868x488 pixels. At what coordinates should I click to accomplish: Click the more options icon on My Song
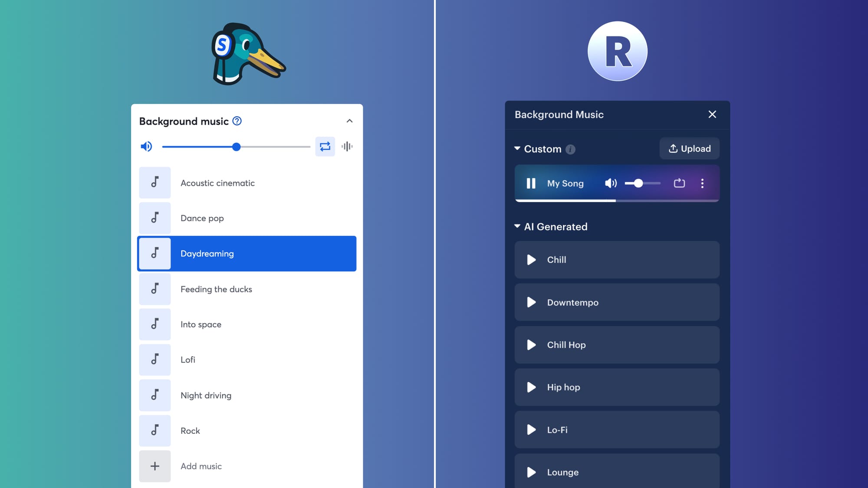pyautogui.click(x=702, y=183)
